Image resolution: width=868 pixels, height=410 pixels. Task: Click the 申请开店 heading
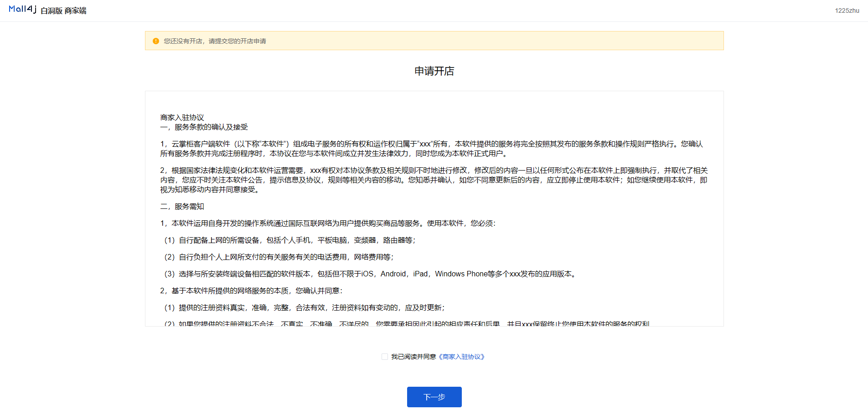(x=434, y=71)
